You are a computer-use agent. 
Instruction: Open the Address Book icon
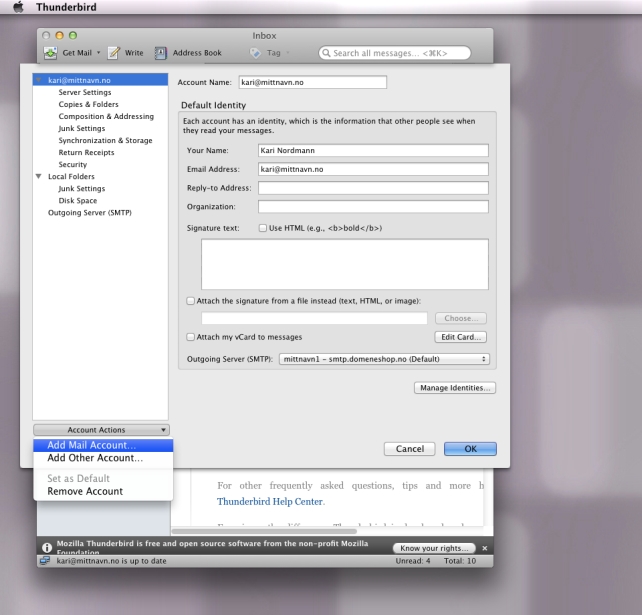coord(160,53)
